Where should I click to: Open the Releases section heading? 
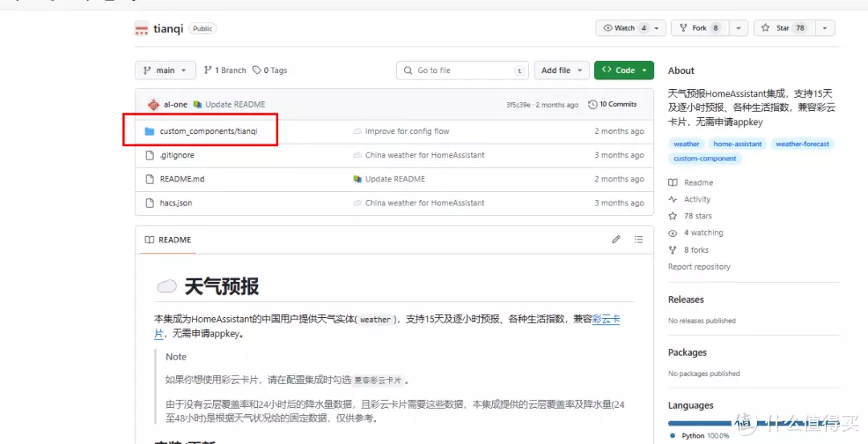pyautogui.click(x=686, y=299)
